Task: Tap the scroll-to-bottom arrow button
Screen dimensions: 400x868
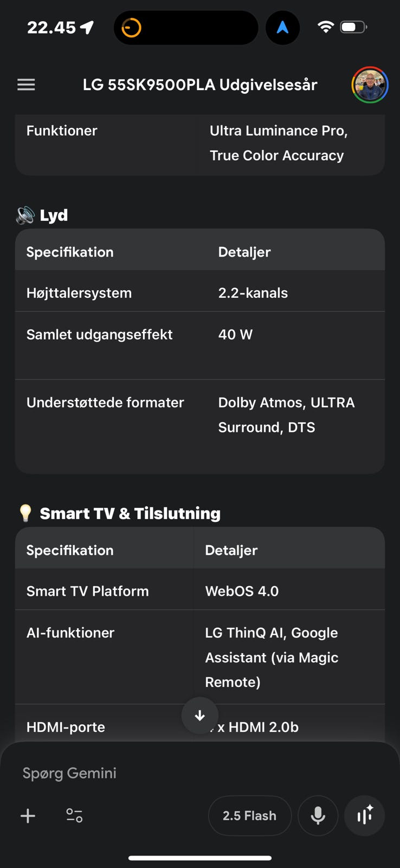Action: click(x=199, y=716)
